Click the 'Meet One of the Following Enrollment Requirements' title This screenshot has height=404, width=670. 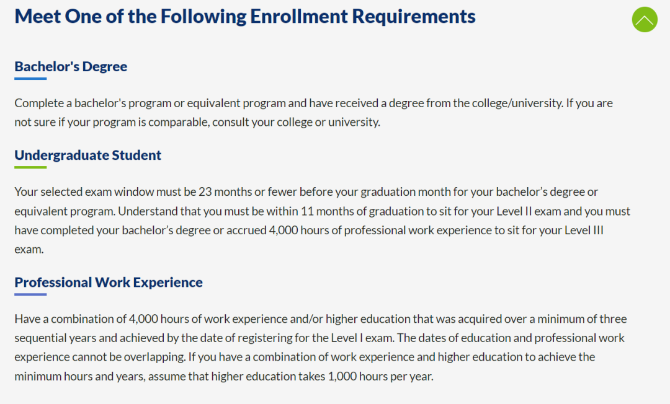point(245,17)
